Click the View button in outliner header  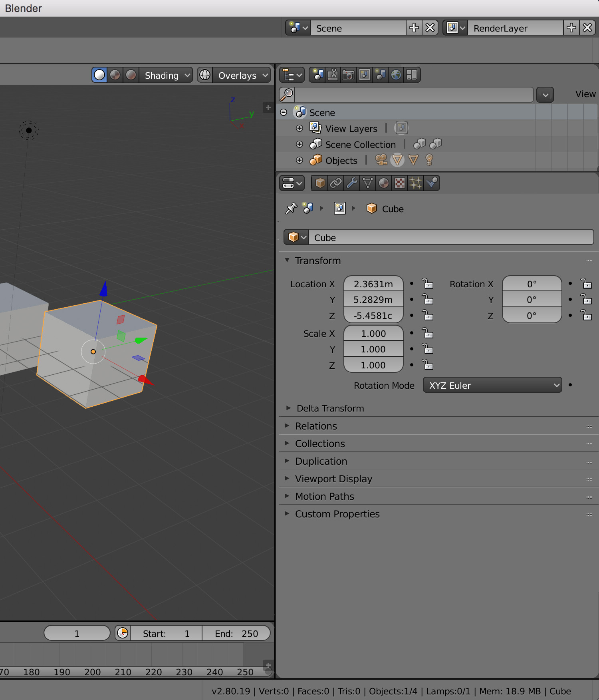[x=585, y=94]
